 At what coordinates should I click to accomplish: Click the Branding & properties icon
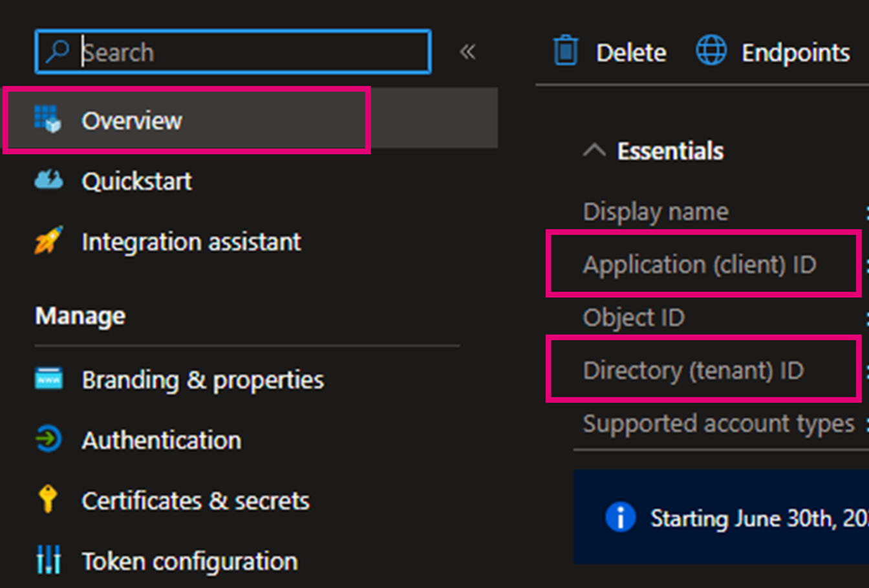click(x=48, y=379)
